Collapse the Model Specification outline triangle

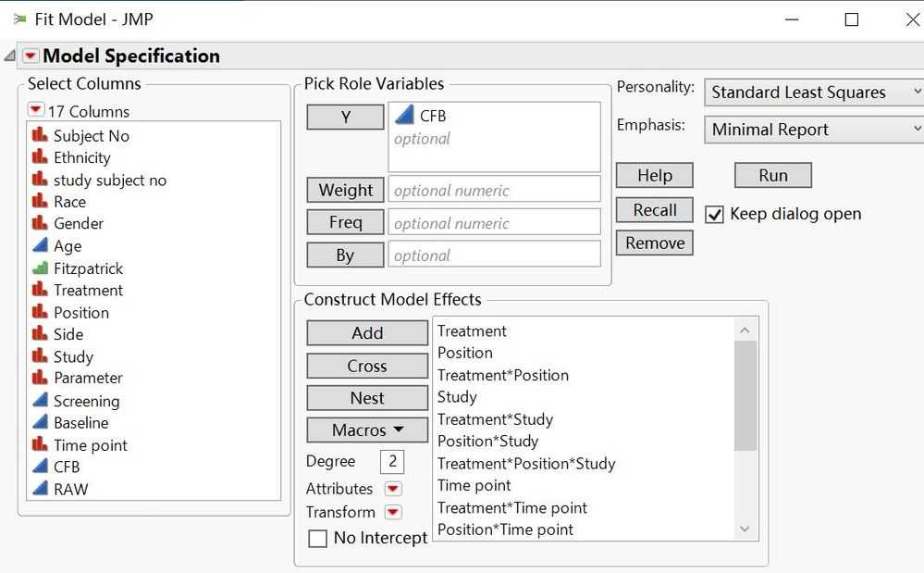pyautogui.click(x=10, y=56)
